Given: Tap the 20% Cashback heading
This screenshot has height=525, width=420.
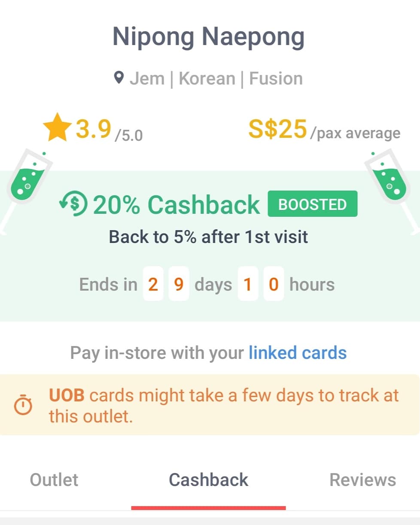Looking at the screenshot, I should point(176,205).
